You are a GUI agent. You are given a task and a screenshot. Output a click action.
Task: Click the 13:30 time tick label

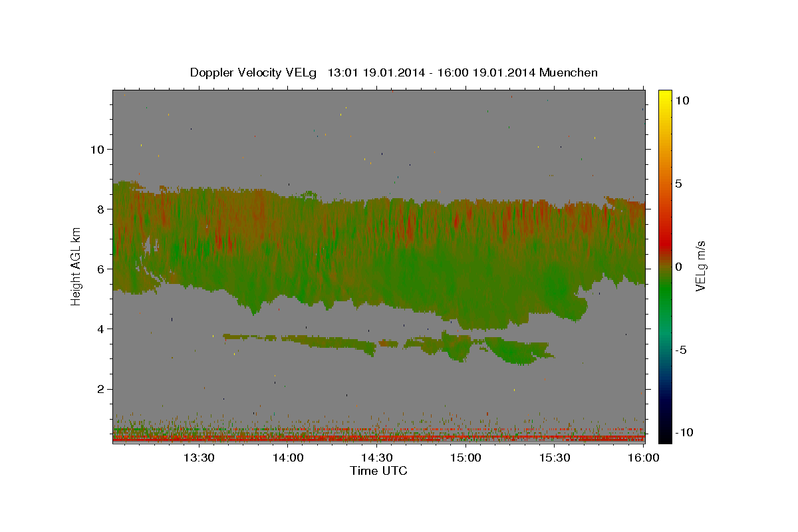tap(199, 458)
